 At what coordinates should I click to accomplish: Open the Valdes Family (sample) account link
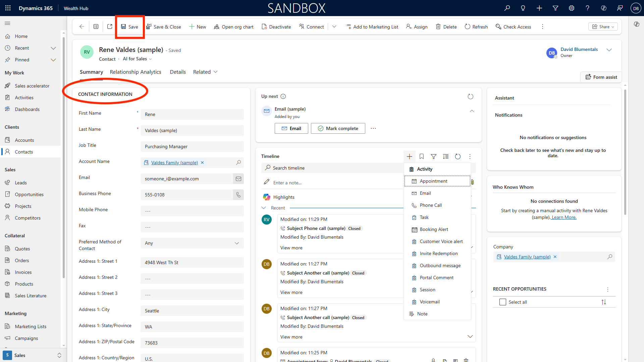174,163
